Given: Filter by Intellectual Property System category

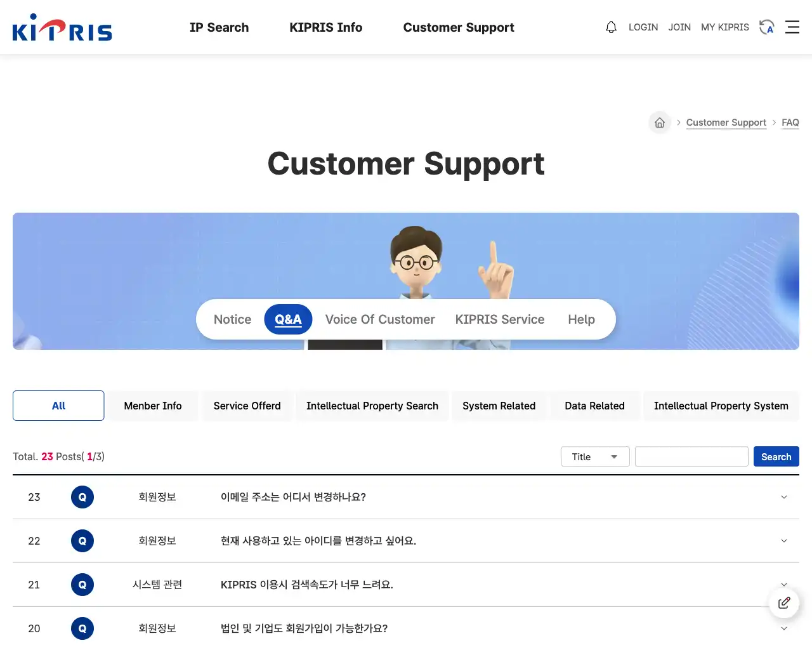Looking at the screenshot, I should (x=721, y=406).
